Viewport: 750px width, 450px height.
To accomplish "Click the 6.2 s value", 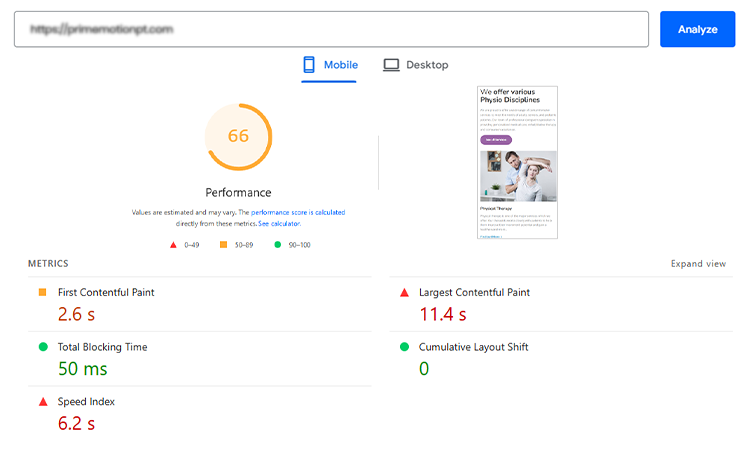I will (77, 423).
